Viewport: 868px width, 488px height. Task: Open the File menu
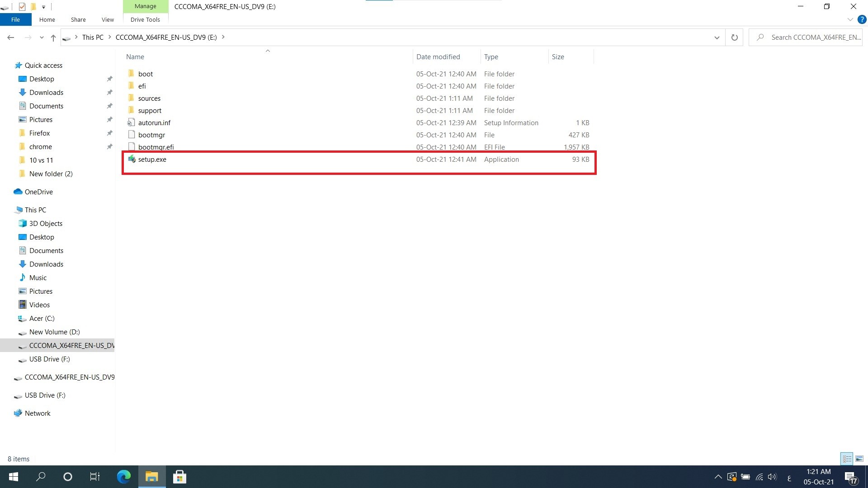(15, 19)
